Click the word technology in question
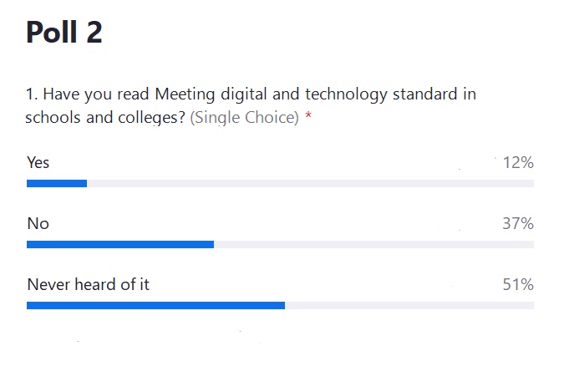 pyautogui.click(x=346, y=94)
